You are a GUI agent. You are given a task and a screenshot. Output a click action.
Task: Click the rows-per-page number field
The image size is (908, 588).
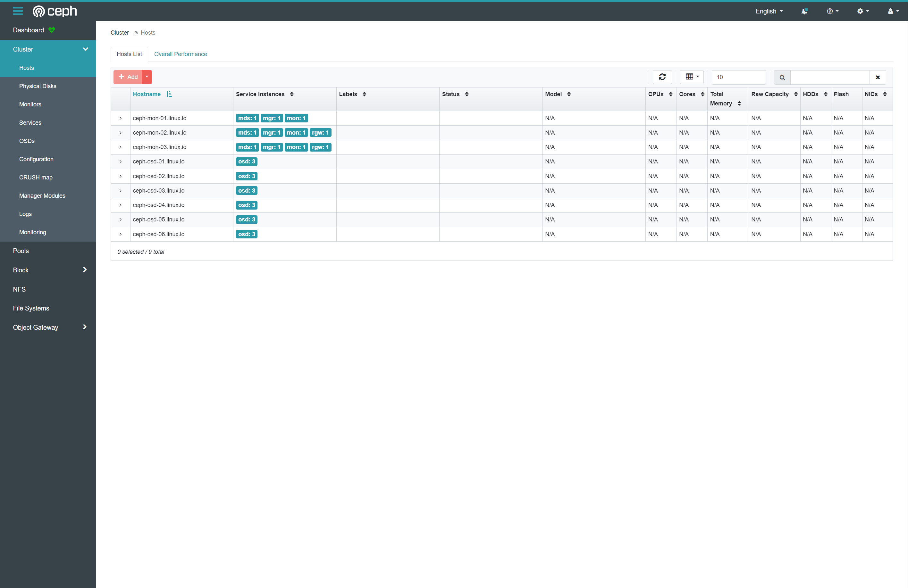click(738, 77)
